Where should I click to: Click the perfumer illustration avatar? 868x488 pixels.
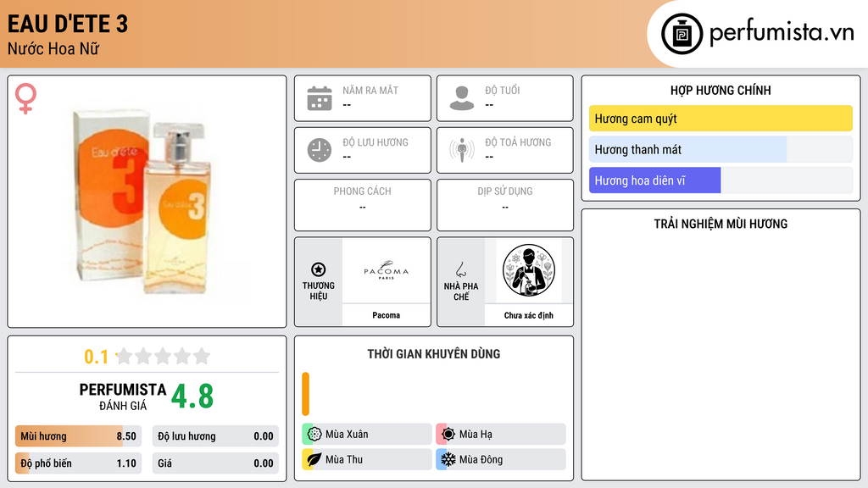[529, 270]
